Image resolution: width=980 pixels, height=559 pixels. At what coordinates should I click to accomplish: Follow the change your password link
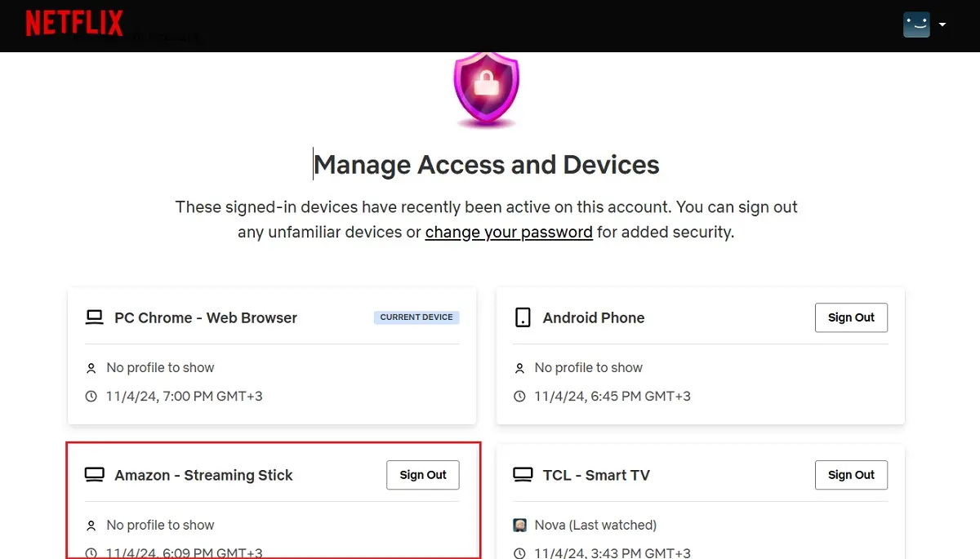[x=509, y=232]
